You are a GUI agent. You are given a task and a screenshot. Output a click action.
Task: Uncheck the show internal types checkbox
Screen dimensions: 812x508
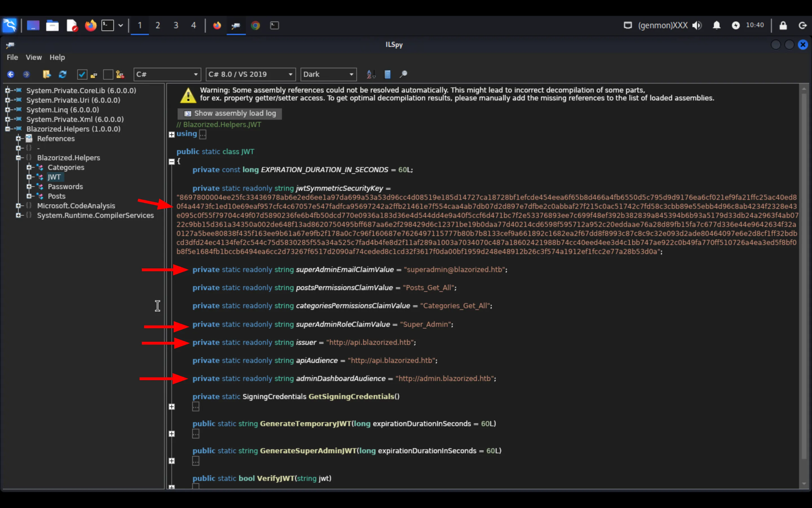pyautogui.click(x=82, y=74)
